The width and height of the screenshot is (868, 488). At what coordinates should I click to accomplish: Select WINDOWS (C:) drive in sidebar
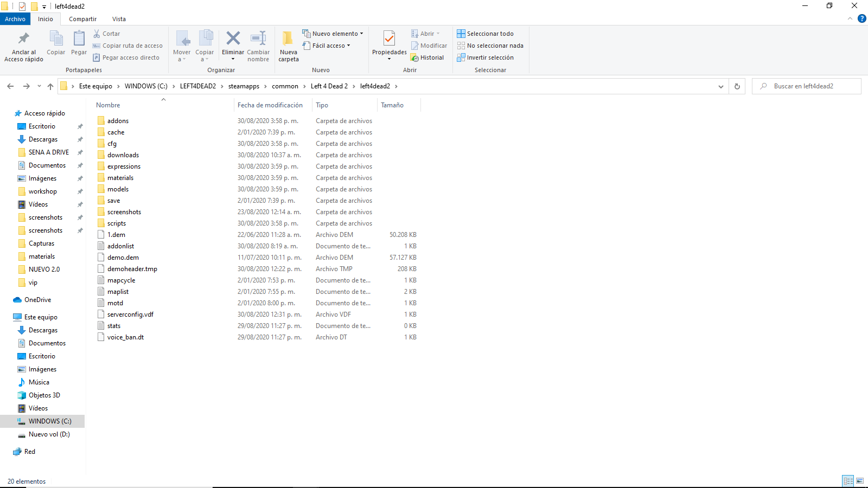[42, 421]
